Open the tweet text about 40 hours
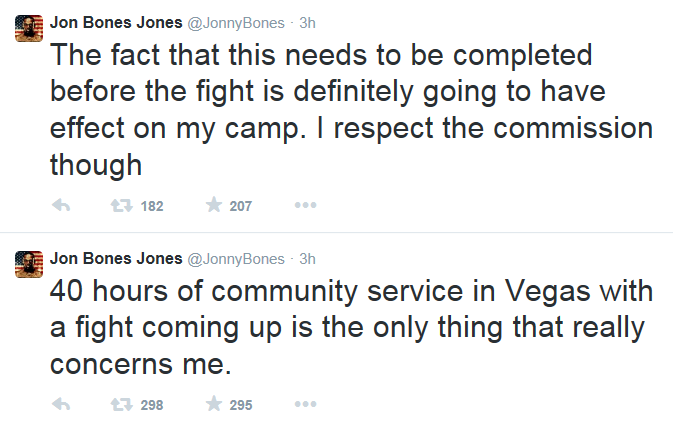The width and height of the screenshot is (673, 422). (351, 327)
